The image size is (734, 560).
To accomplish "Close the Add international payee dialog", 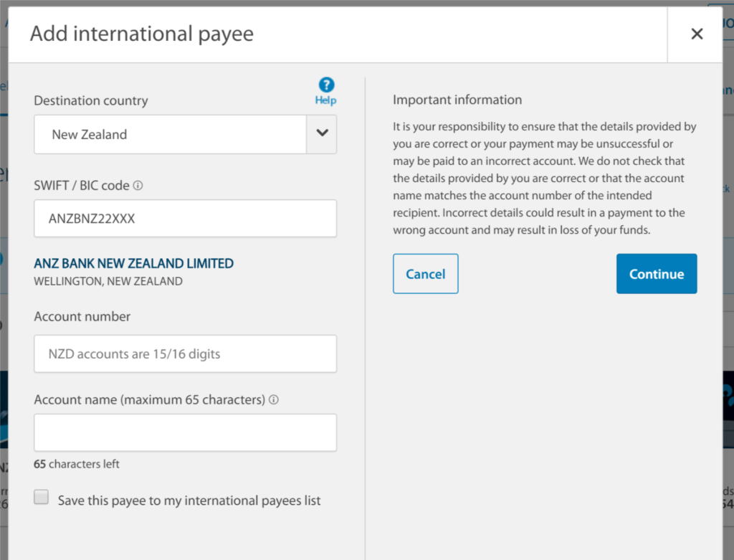I will pos(696,34).
